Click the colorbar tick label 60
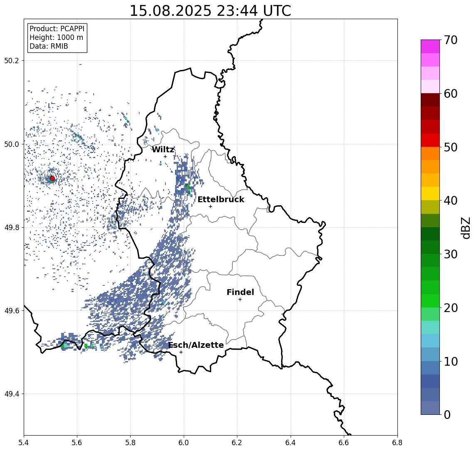476x451 pixels. (x=451, y=94)
